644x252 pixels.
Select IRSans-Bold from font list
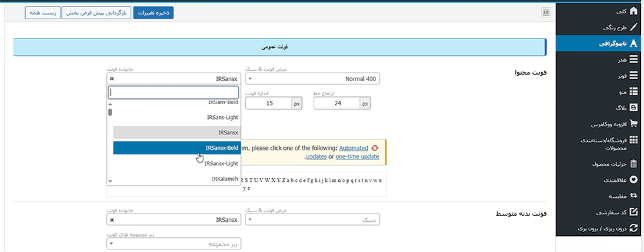click(x=177, y=102)
